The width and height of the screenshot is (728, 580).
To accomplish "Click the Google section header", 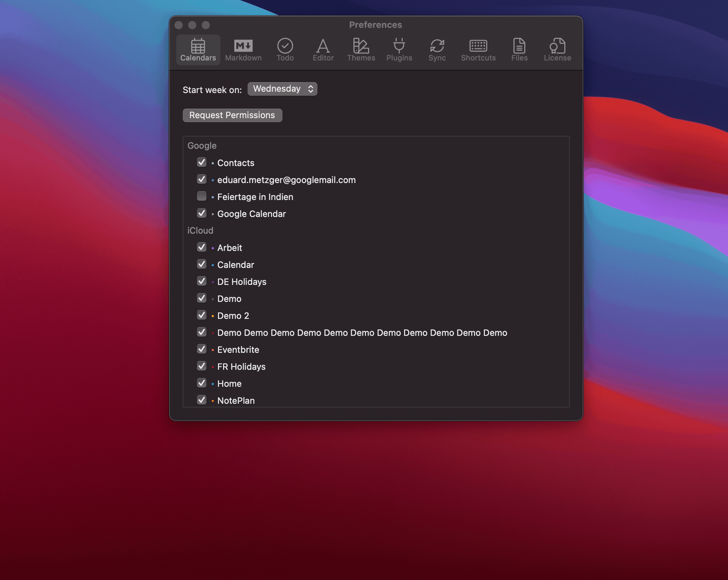I will [202, 146].
